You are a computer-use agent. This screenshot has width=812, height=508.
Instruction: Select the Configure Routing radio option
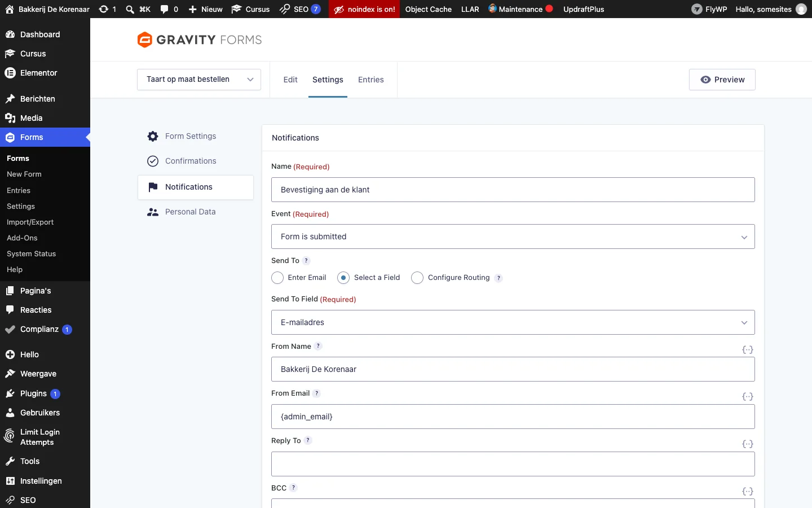coord(417,278)
